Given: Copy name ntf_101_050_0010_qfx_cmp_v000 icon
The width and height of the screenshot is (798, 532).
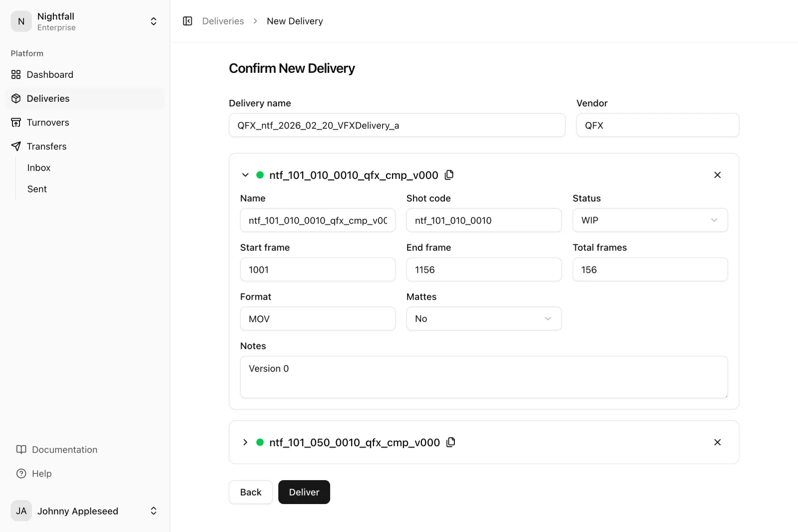Looking at the screenshot, I should pyautogui.click(x=450, y=442).
